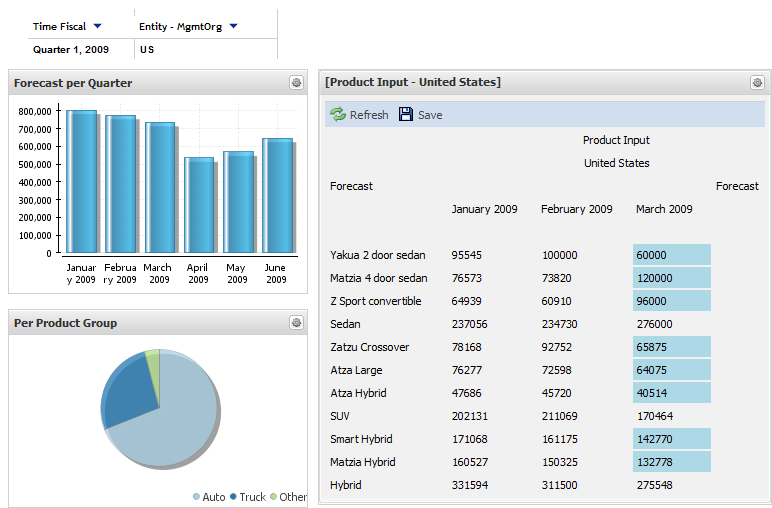Screen dimensions: 772x508
Task: Open settings gear on Product Input panel
Action: click(757, 83)
